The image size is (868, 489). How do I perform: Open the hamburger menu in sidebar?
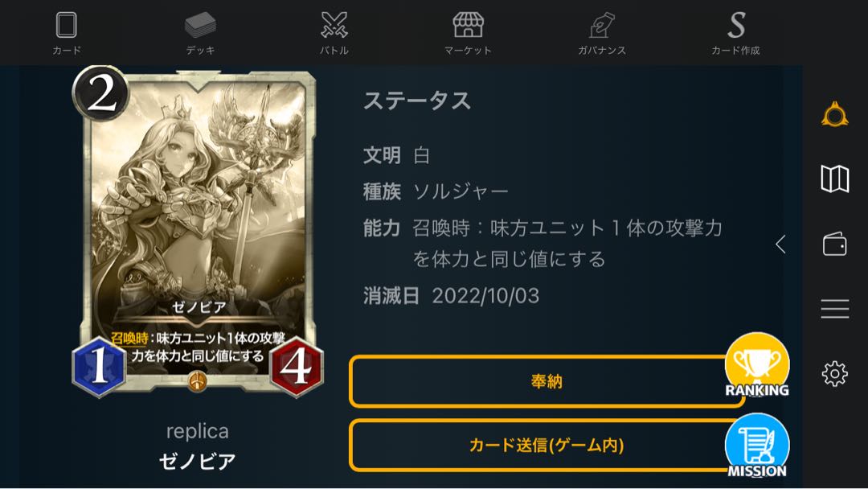tap(835, 309)
